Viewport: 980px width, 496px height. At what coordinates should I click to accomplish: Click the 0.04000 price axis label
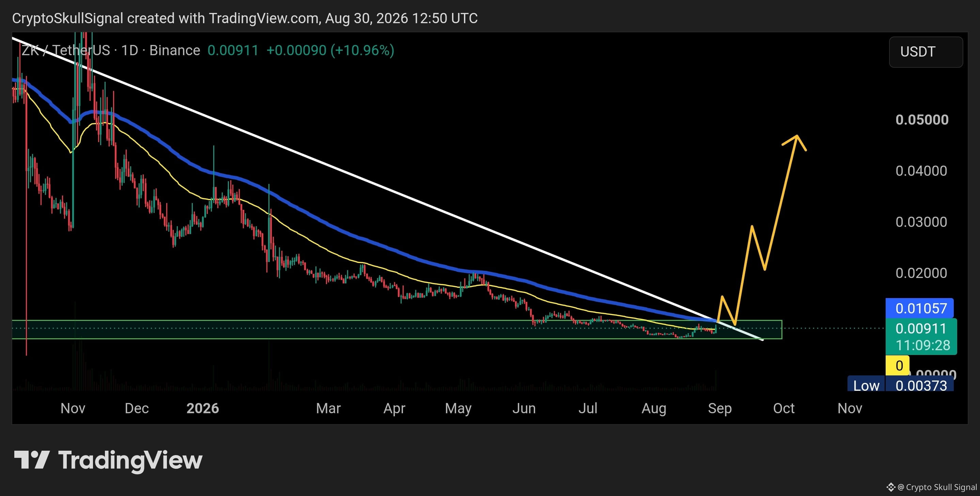(921, 171)
